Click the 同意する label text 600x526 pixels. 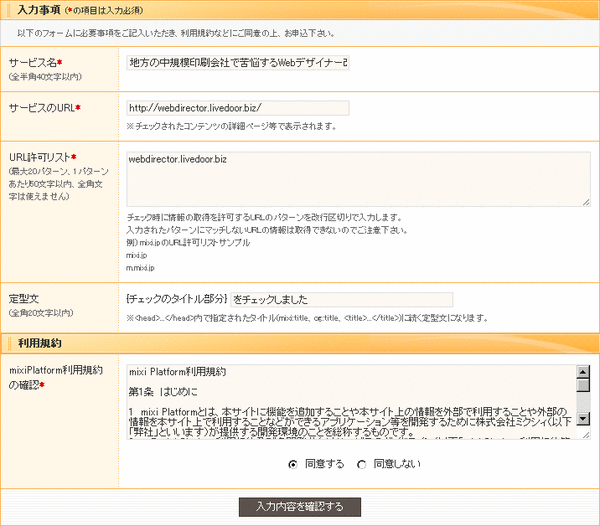tap(324, 464)
